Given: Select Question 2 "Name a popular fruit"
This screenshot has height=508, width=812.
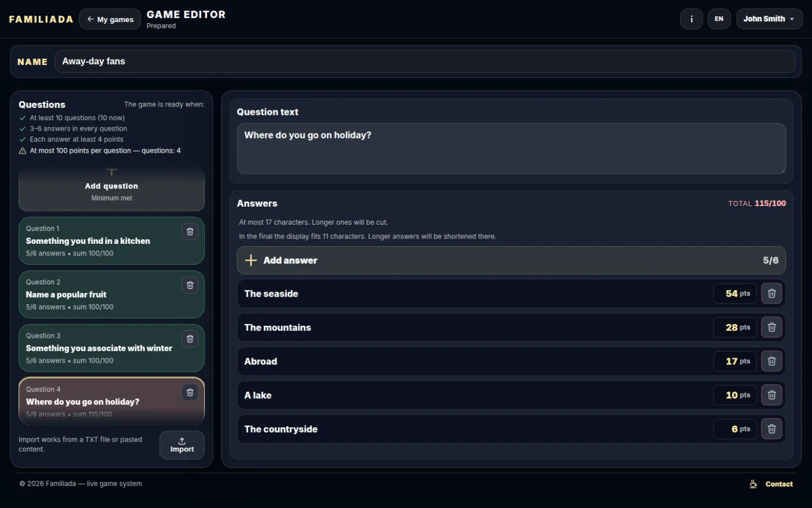Looking at the screenshot, I should (111, 294).
